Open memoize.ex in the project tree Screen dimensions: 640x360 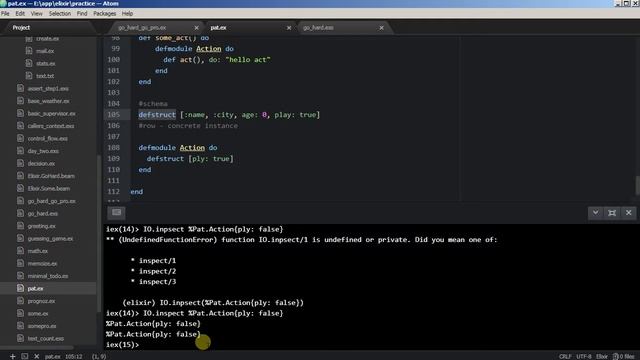click(x=42, y=264)
